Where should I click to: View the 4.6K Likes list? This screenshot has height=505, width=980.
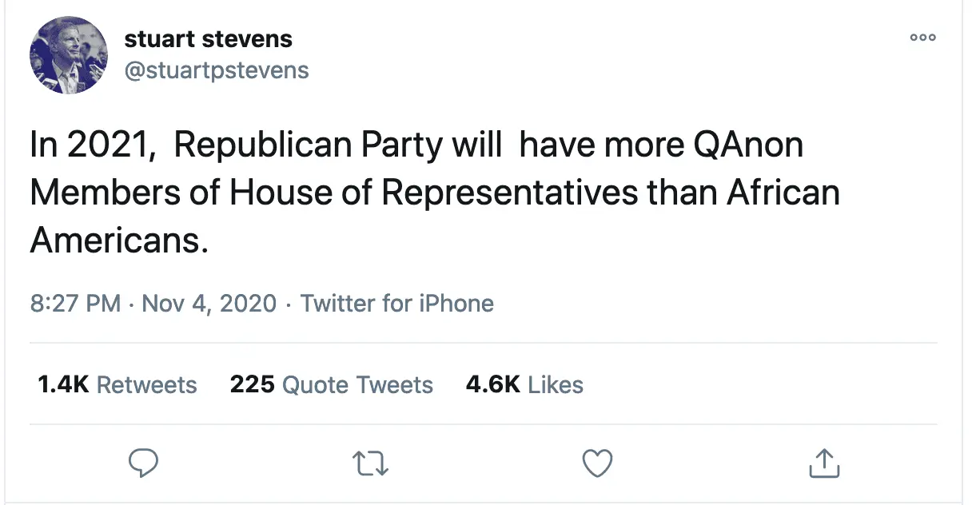pyautogui.click(x=524, y=384)
